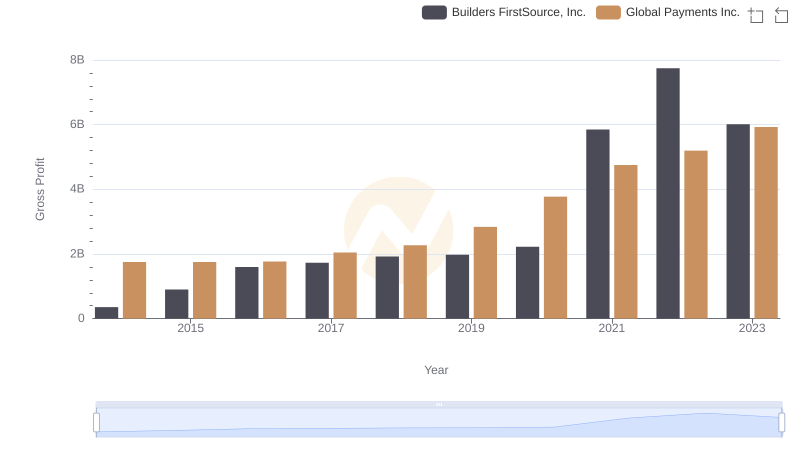
Task: Click inside the data zoom overview area
Action: click(439, 423)
